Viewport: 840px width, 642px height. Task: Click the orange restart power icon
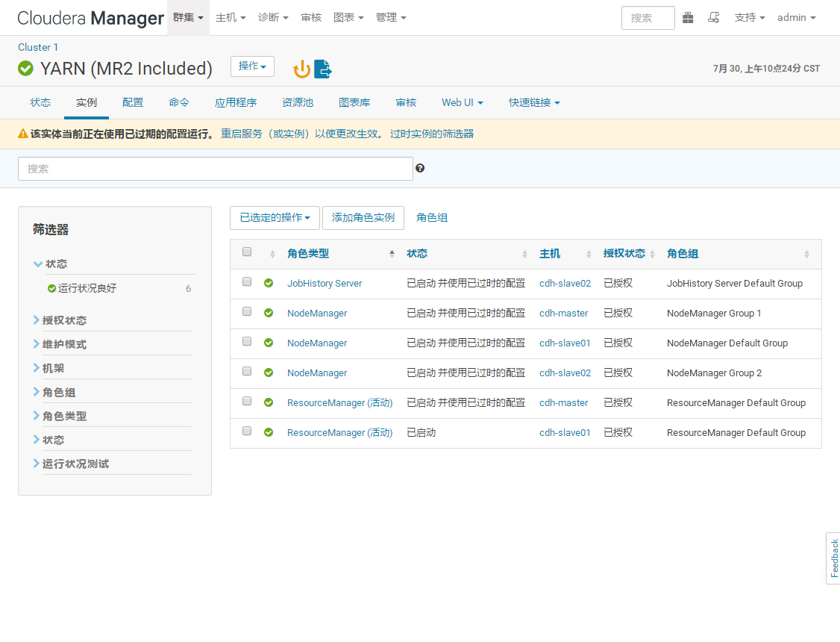301,69
